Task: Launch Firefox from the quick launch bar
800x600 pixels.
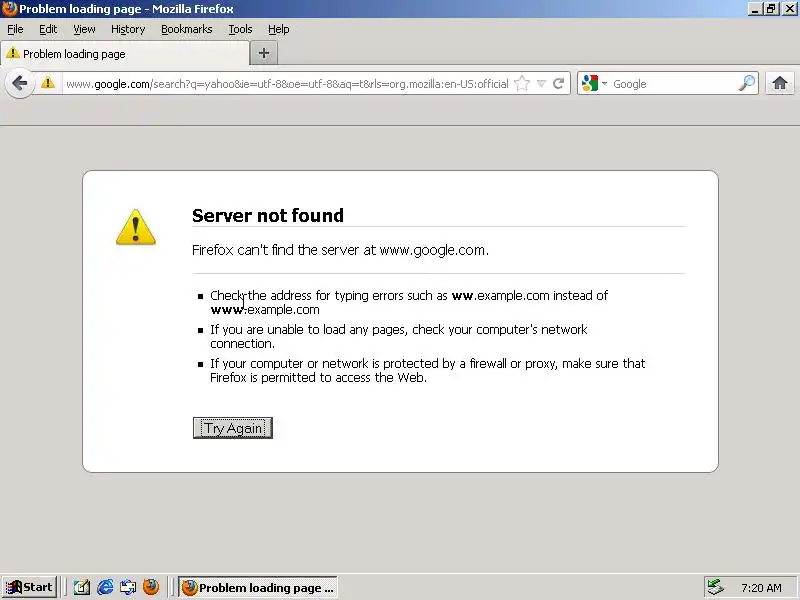Action: (x=151, y=587)
